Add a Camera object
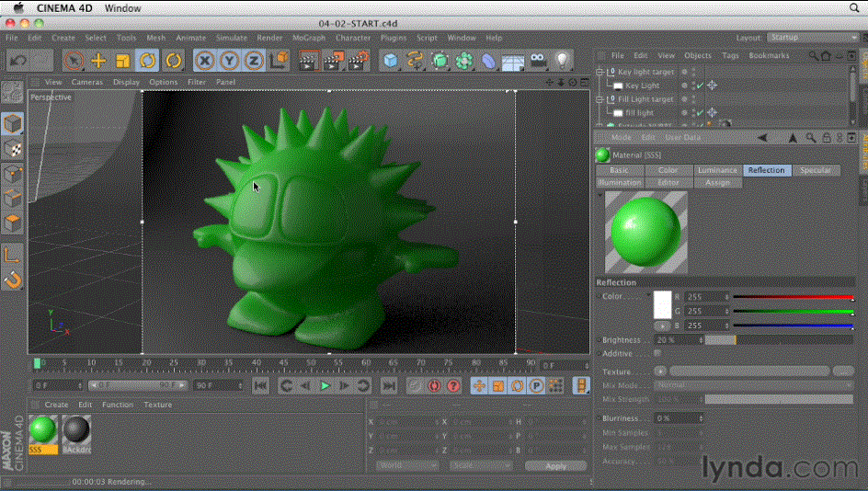Viewport: 868px width, 491px height. [x=538, y=61]
